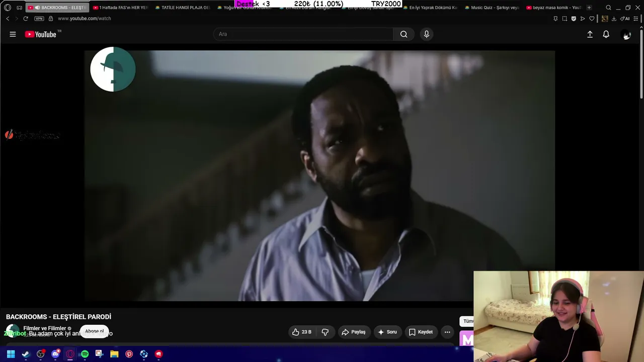
Task: Go to the YouTube home logo
Action: pyautogui.click(x=41, y=34)
